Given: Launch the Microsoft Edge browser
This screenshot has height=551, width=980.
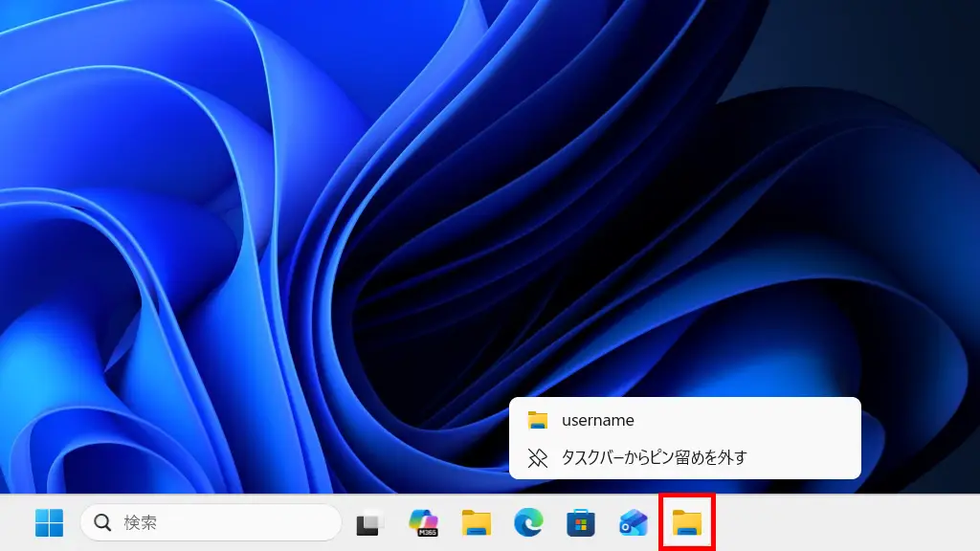Looking at the screenshot, I should point(528,522).
